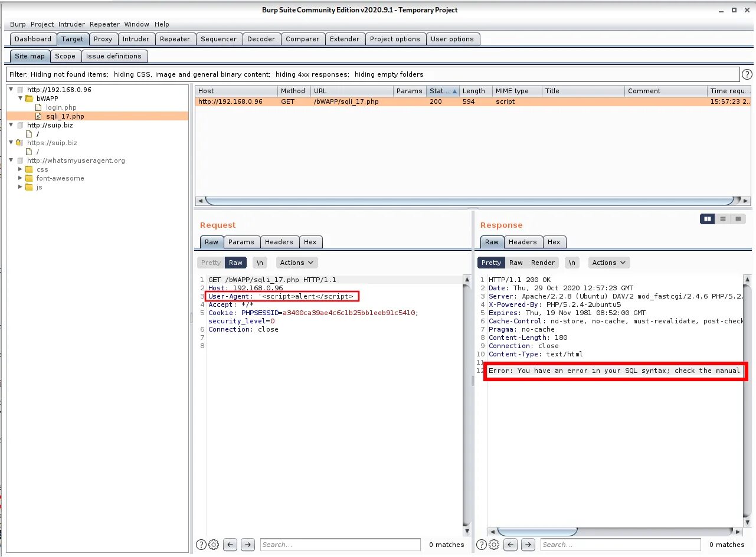Expand the font-awesome folder
This screenshot has width=756, height=557.
[20, 178]
